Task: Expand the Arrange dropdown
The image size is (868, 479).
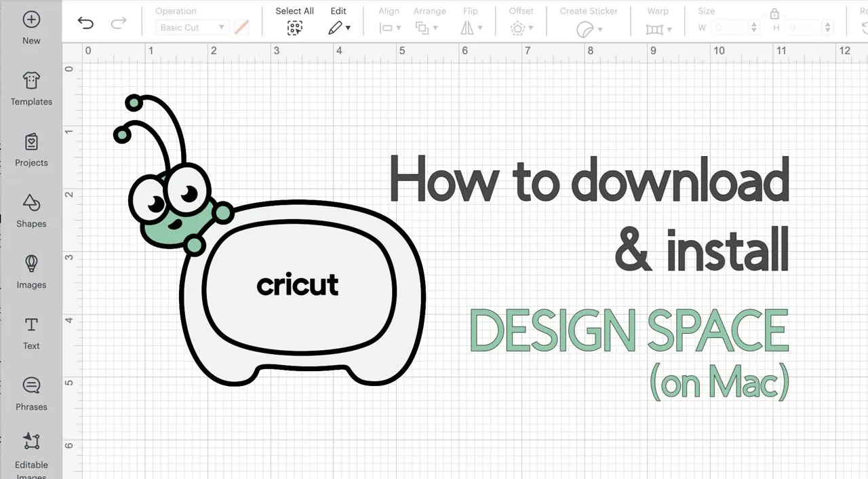Action: pyautogui.click(x=427, y=28)
